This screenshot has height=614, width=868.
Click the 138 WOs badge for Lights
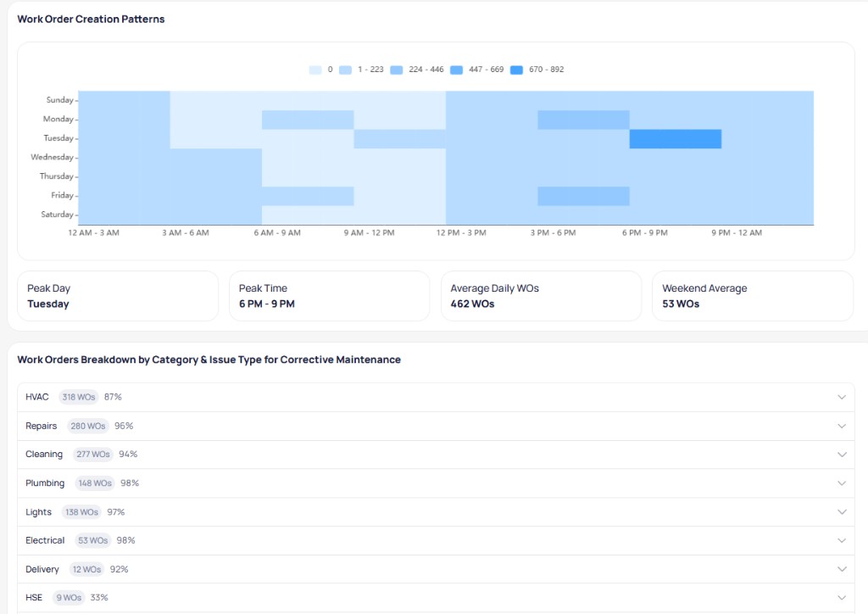pos(81,512)
